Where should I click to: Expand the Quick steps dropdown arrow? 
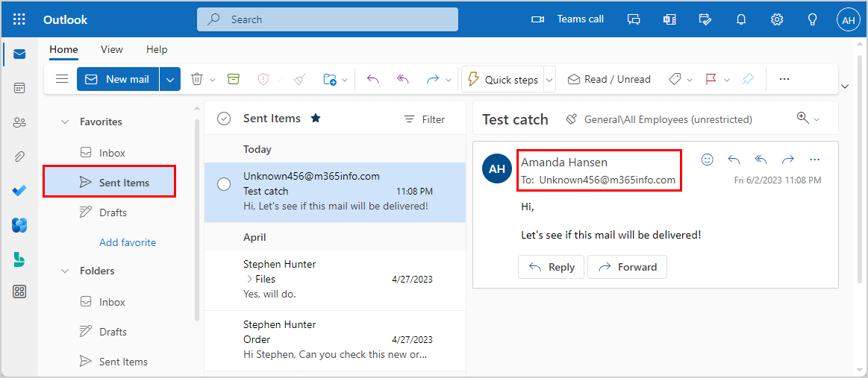tap(549, 80)
